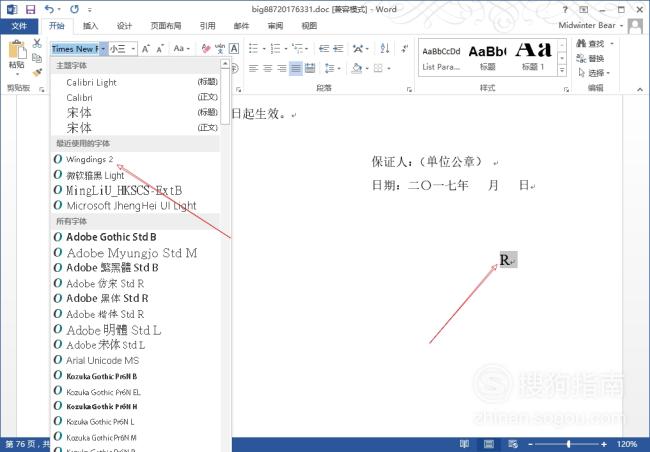This screenshot has height=452, width=650.
Task: Open the Borders dropdown arrow
Action: click(x=389, y=68)
